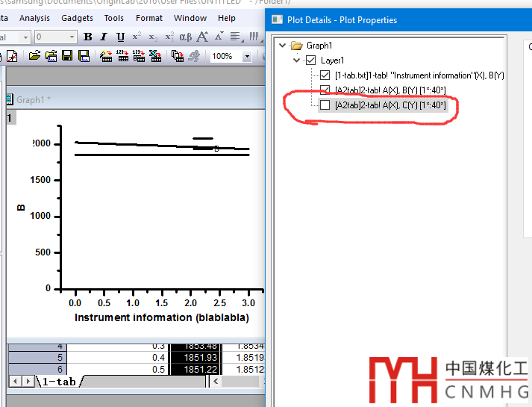Apply italic text formatting
The image size is (532, 407).
point(104,37)
